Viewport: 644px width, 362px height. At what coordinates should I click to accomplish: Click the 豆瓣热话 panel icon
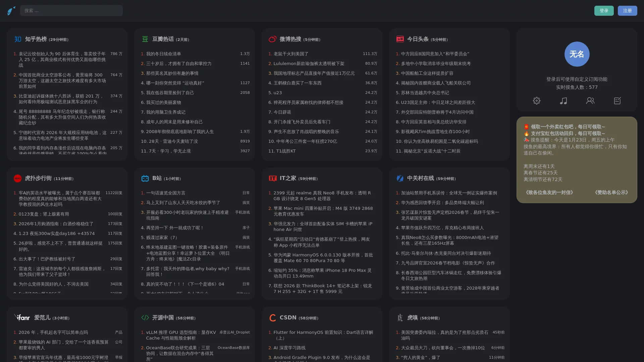coord(145,39)
